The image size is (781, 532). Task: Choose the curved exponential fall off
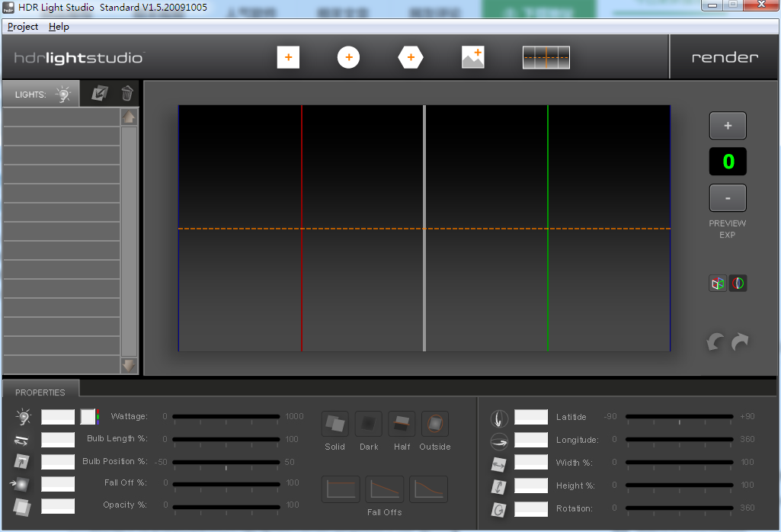[428, 489]
